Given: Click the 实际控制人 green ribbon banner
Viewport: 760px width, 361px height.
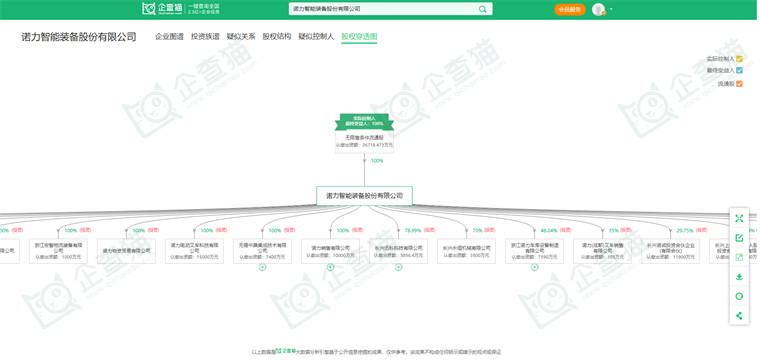Looking at the screenshot, I should [364, 121].
